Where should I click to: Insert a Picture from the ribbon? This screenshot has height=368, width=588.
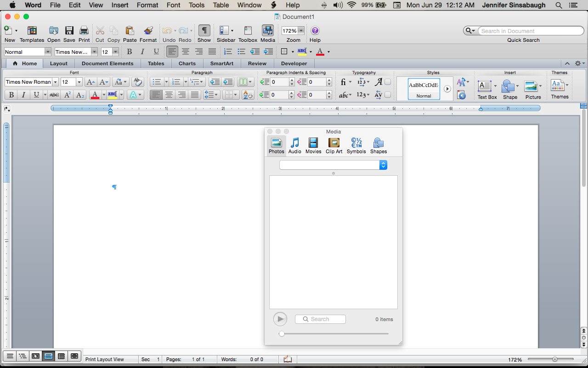(531, 86)
